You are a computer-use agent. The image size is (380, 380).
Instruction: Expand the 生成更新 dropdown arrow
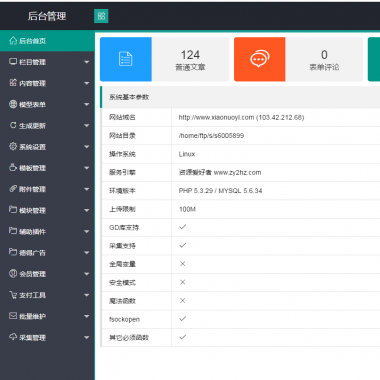tap(87, 125)
